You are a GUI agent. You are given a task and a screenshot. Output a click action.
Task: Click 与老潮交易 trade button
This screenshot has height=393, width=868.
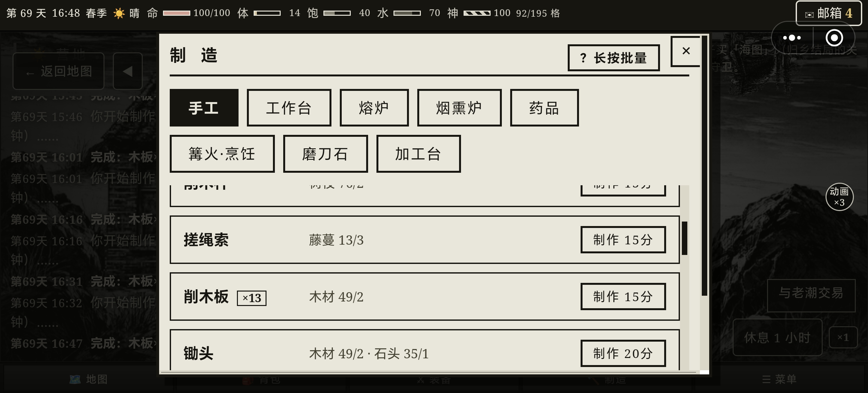[811, 295]
